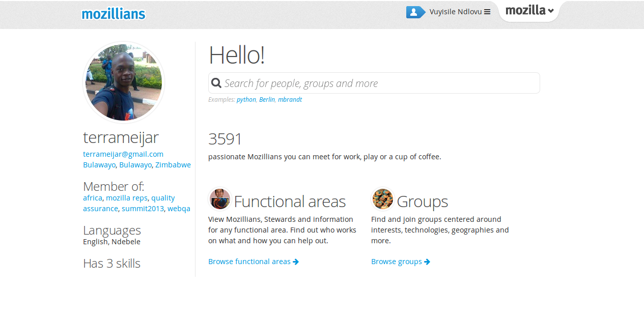Open the webqa group link
644x316 pixels.
pyautogui.click(x=179, y=209)
